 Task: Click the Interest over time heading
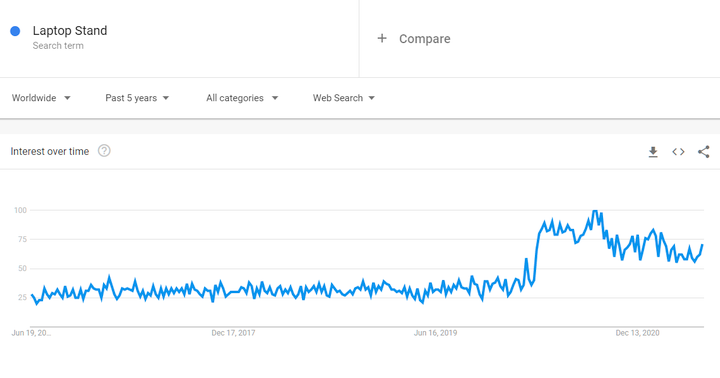pyautogui.click(x=50, y=152)
